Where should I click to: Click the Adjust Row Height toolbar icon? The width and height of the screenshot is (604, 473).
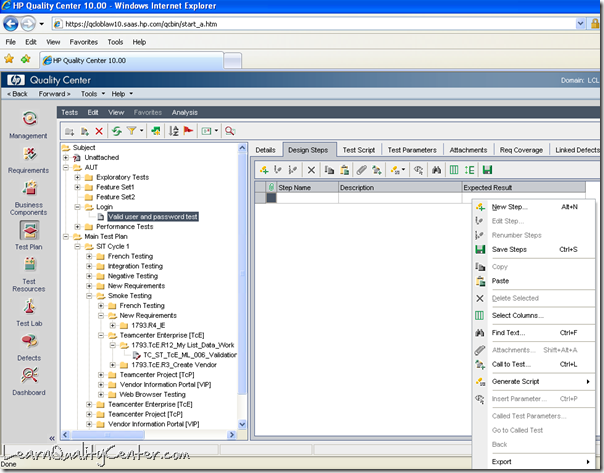tap(470, 170)
